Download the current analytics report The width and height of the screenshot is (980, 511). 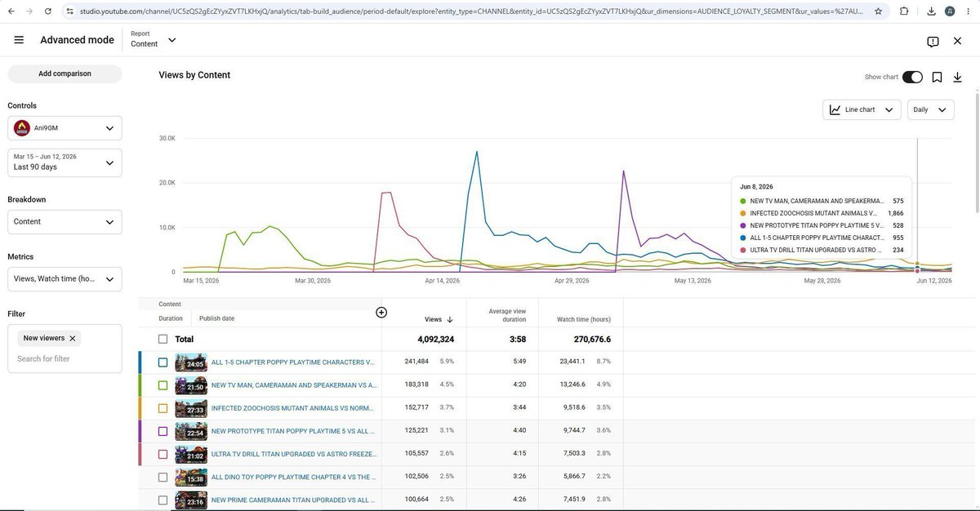tap(957, 77)
